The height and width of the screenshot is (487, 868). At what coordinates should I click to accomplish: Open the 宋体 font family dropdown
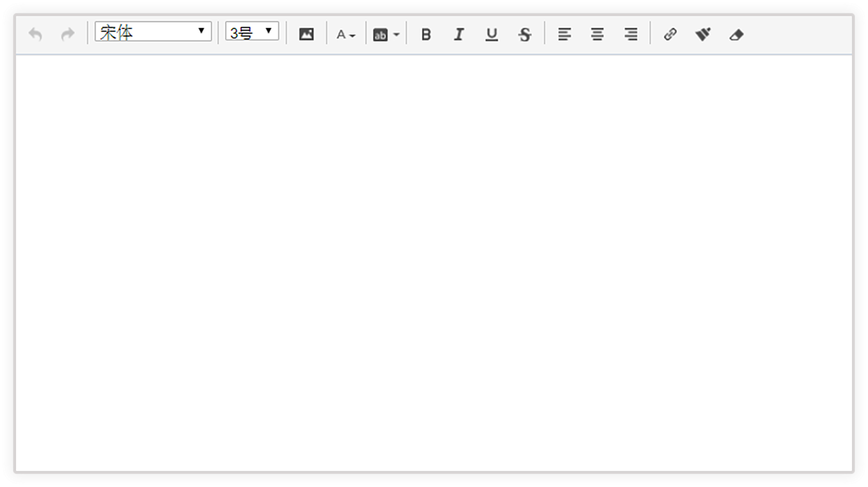pos(153,32)
